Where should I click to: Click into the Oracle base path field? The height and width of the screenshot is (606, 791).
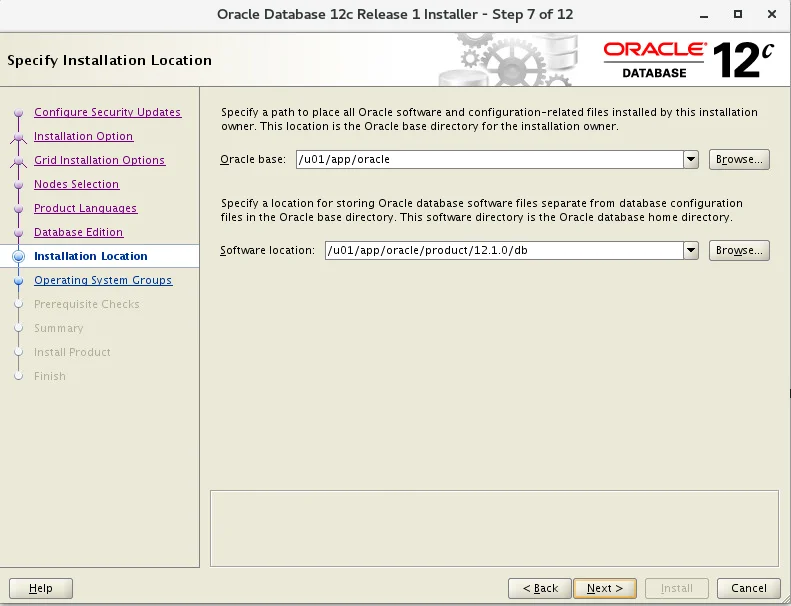[490, 159]
